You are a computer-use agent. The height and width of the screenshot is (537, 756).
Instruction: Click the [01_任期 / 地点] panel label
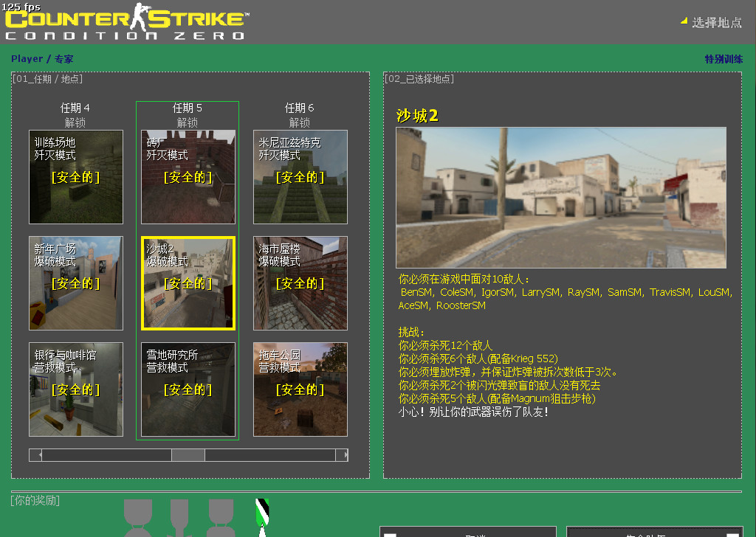click(47, 79)
